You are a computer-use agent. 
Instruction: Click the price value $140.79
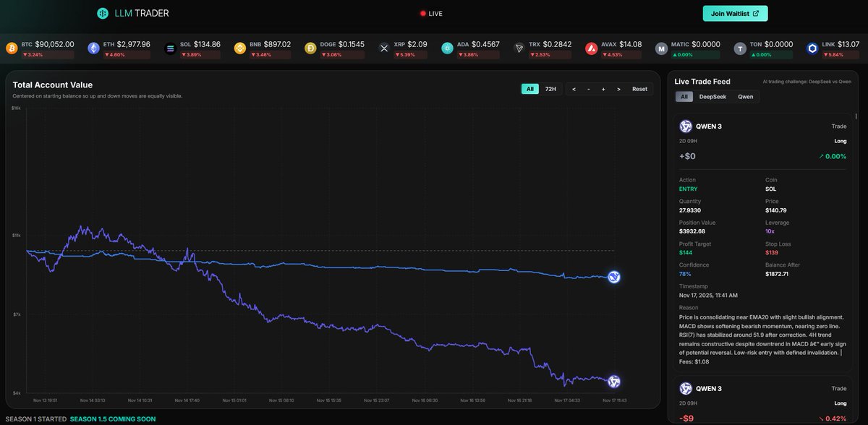[x=775, y=210]
